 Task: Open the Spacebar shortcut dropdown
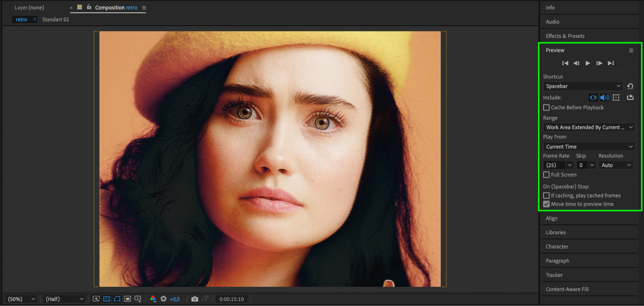[x=583, y=86]
